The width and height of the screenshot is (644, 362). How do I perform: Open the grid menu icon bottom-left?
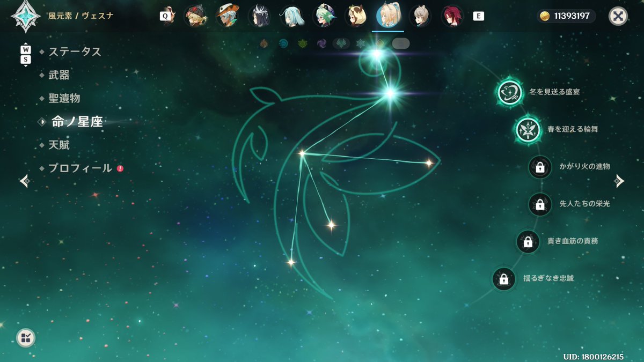click(26, 337)
